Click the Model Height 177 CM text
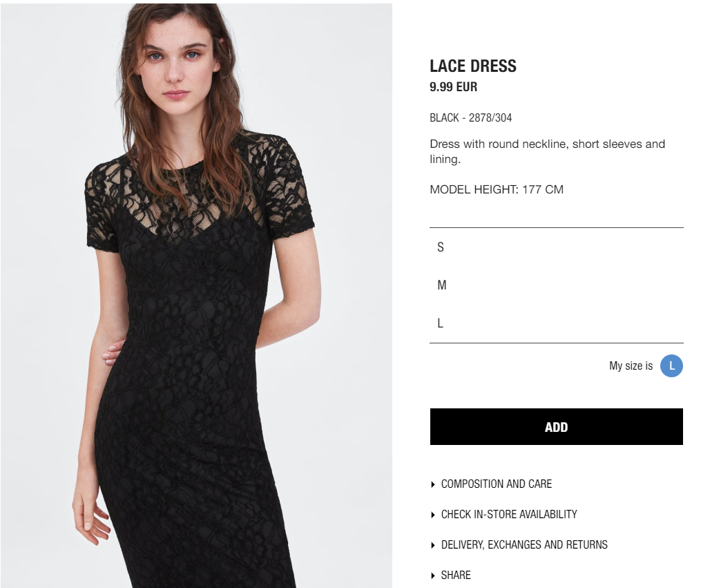The width and height of the screenshot is (701, 588). coord(497,189)
